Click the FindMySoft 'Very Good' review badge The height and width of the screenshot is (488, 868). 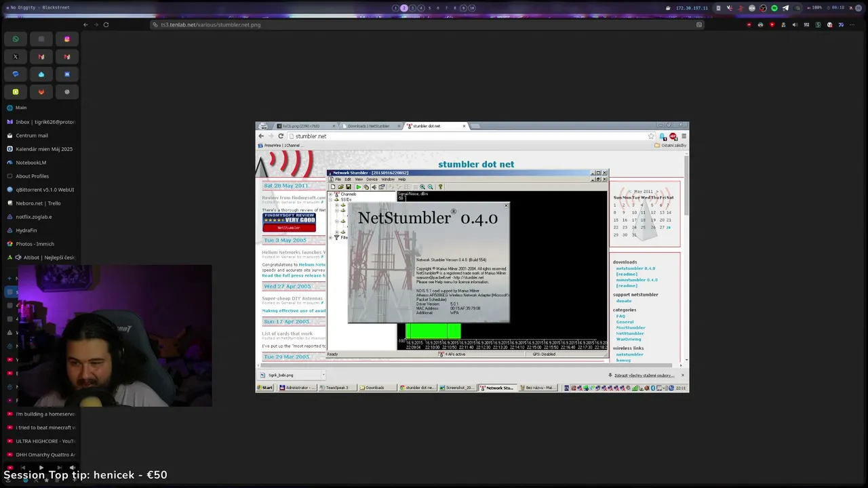289,223
